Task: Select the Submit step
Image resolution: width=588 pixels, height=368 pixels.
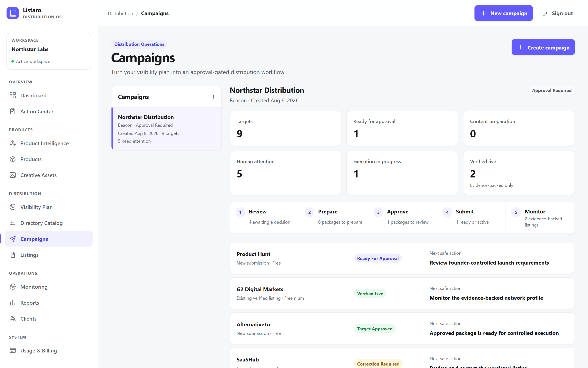Action: tap(471, 218)
